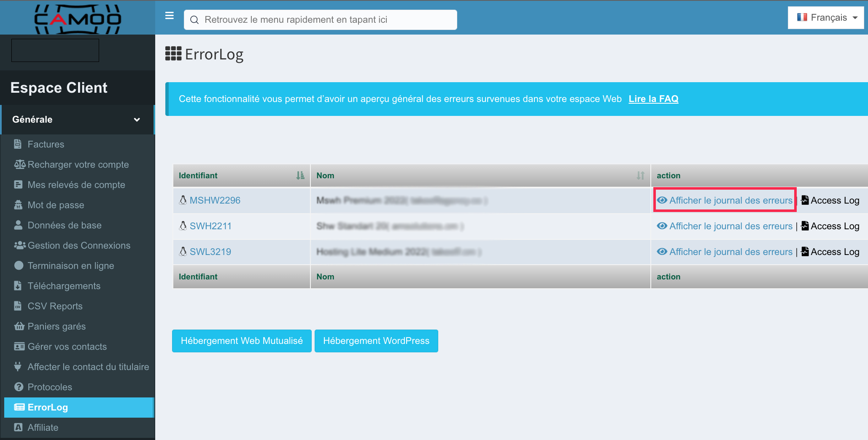Click Hébergement Web Mutualisé button
The width and height of the screenshot is (868, 440).
(242, 341)
